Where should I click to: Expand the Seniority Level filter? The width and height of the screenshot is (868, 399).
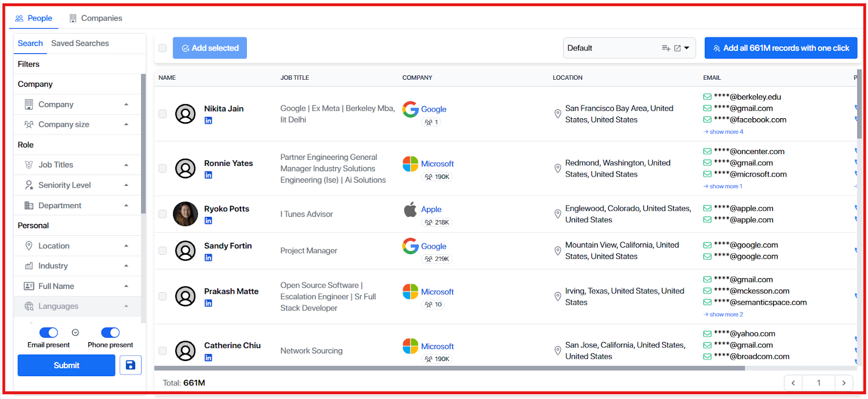tap(77, 185)
